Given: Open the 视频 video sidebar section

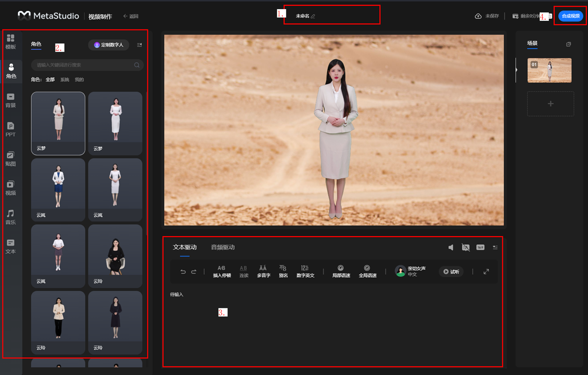Looking at the screenshot, I should (11, 188).
